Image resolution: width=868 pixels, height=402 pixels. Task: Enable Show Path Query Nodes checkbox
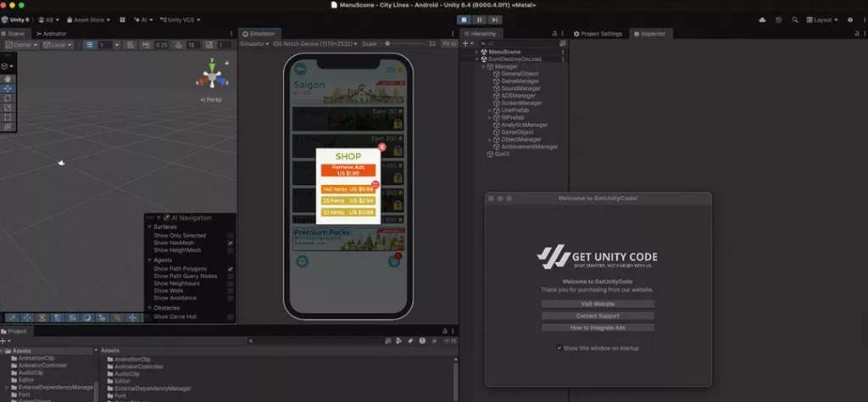point(231,276)
